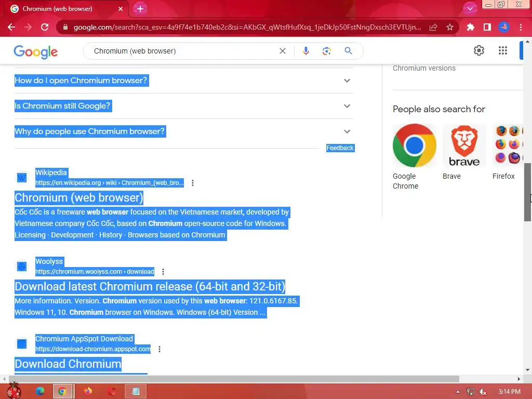
Task: Submit search with magnifier icon
Action: pos(348,51)
